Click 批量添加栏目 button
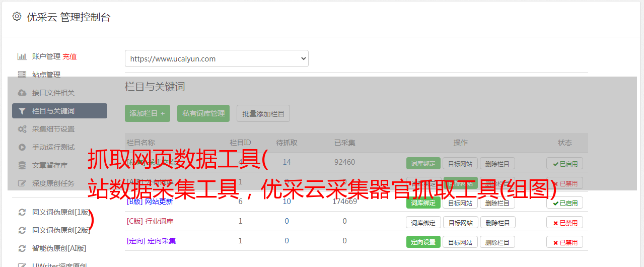The width and height of the screenshot is (644, 267). click(x=263, y=113)
